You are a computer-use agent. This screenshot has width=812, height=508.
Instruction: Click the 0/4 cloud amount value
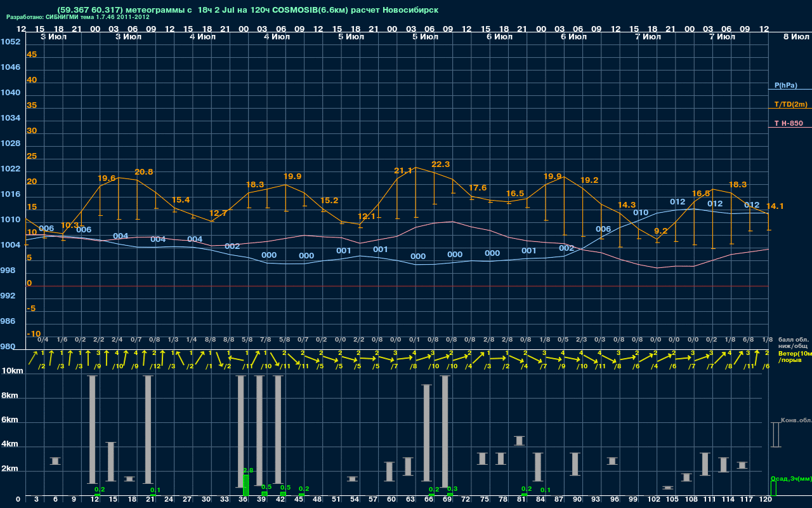click(43, 340)
